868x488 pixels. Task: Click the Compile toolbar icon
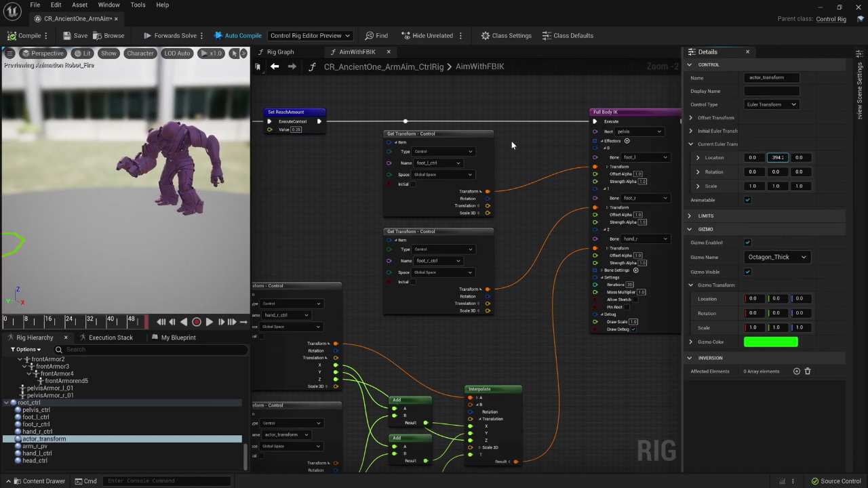coord(12,36)
